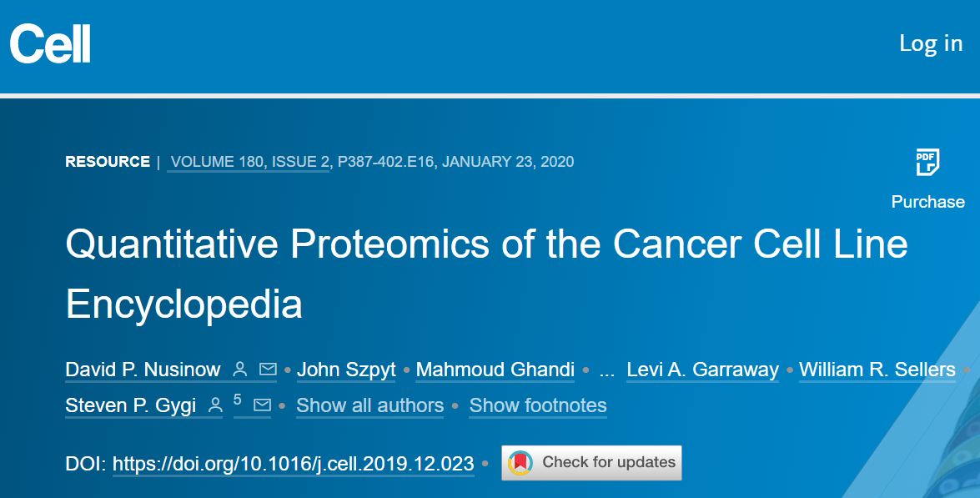The image size is (980, 498).
Task: Click the author profile icon beside Steven P. Gygi
Action: [x=214, y=405]
